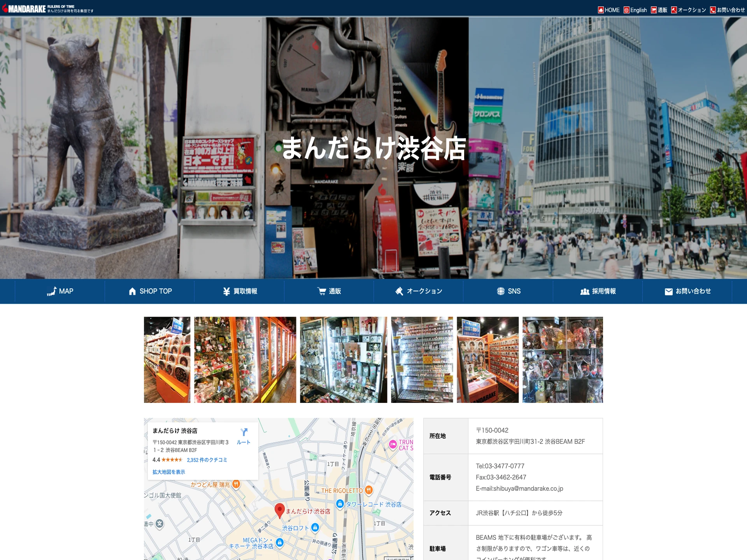Click the Shibuya Loft shopping marker
This screenshot has height=560, width=747.
pos(315,527)
